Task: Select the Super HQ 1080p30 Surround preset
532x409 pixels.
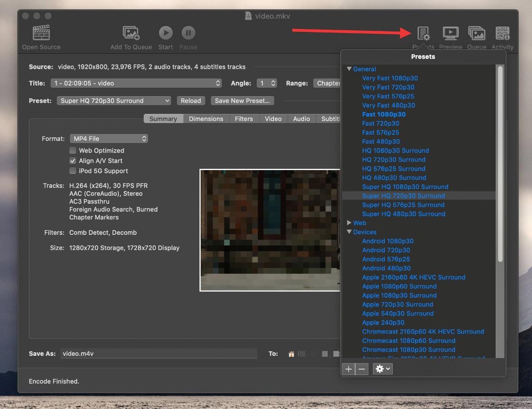Action: pos(405,187)
